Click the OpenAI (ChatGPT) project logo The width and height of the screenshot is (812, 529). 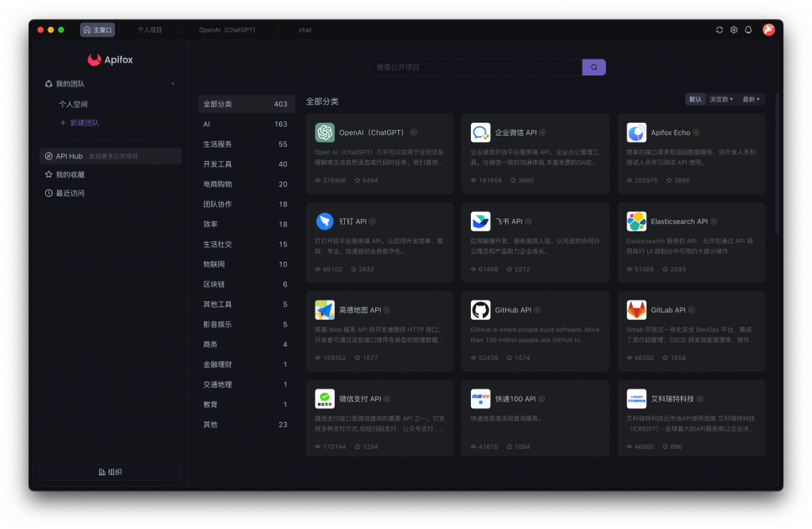click(324, 132)
